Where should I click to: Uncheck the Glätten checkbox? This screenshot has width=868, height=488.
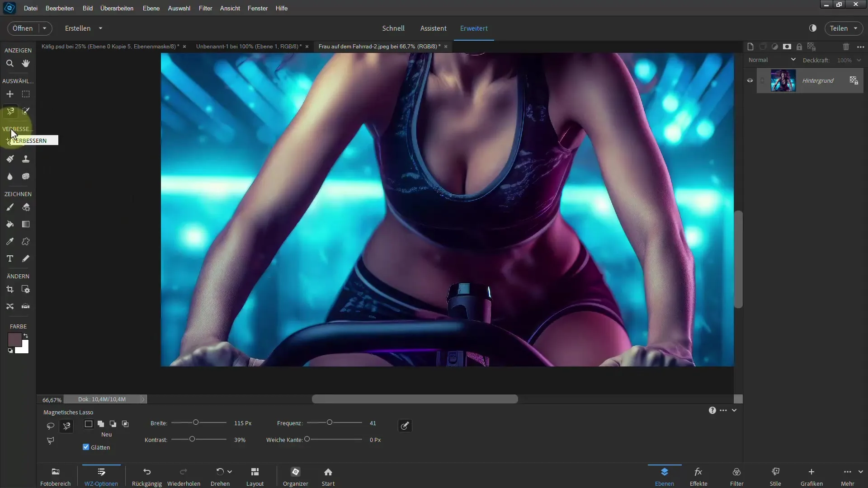pos(86,447)
